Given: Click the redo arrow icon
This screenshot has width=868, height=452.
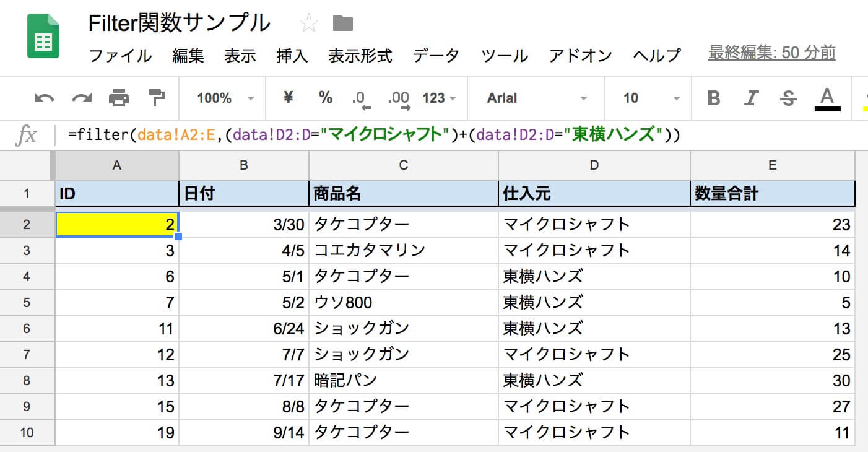Looking at the screenshot, I should [x=81, y=98].
